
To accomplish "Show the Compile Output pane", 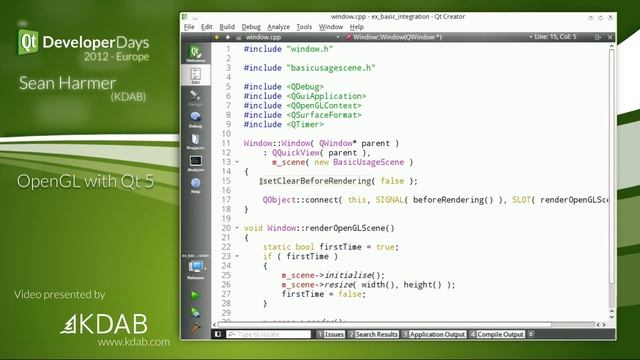I will tap(497, 334).
